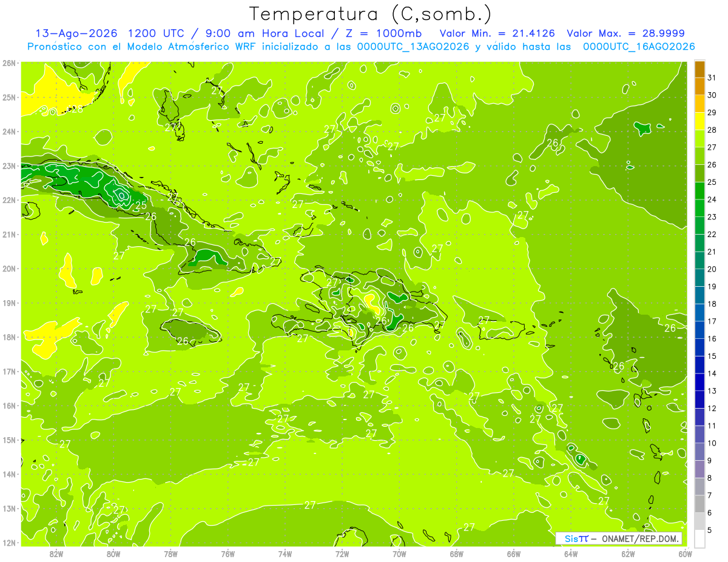Click colorbar label '5'
Screen dimensions: 728x562
(710, 530)
